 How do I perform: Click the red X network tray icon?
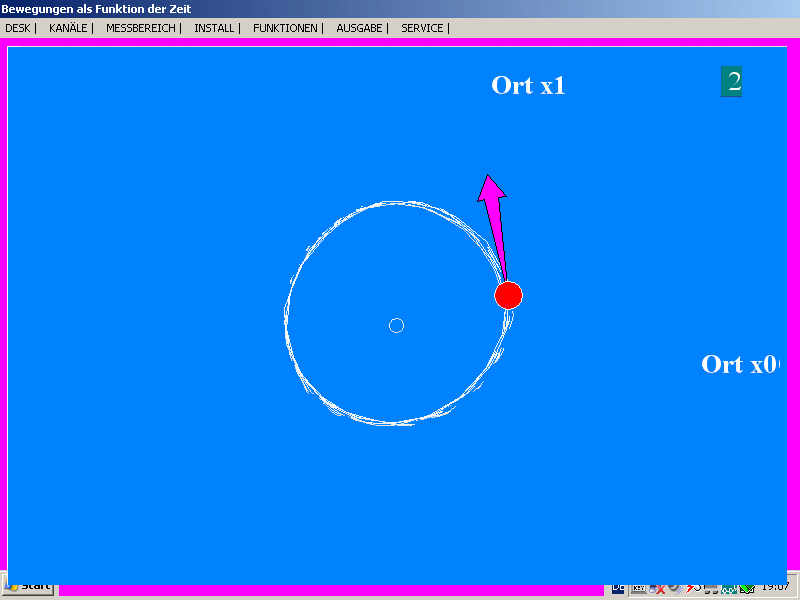pos(660,589)
